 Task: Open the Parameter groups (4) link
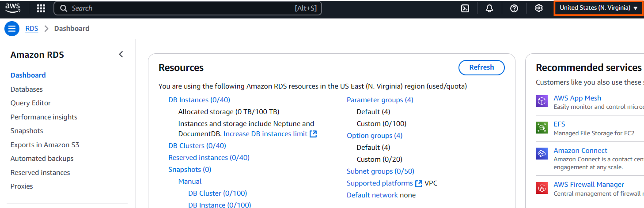380,100
